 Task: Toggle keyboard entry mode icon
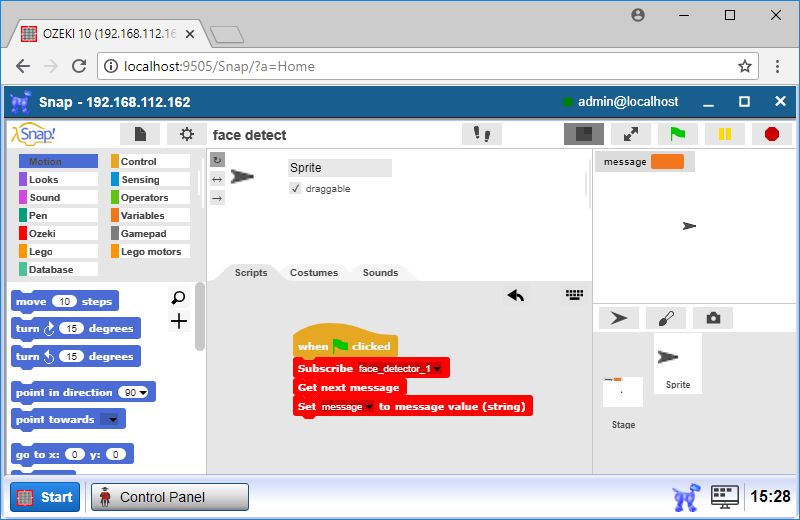574,294
